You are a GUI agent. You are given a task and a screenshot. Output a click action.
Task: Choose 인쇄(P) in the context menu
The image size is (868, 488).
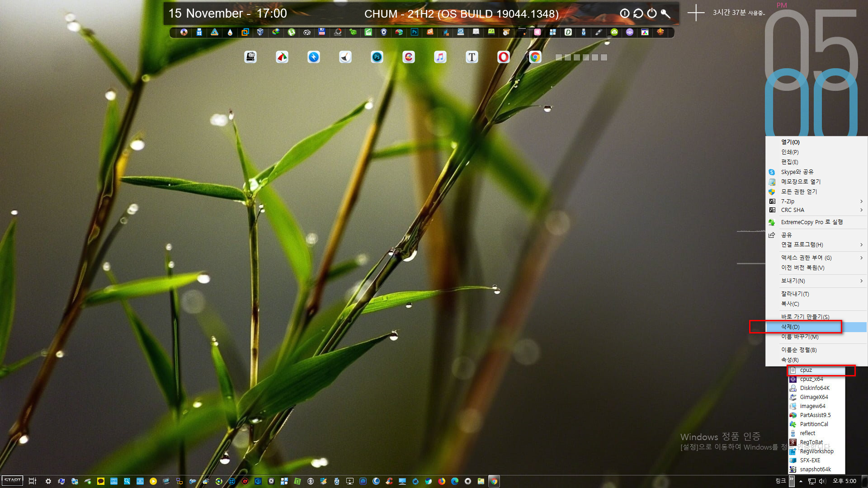(816, 152)
